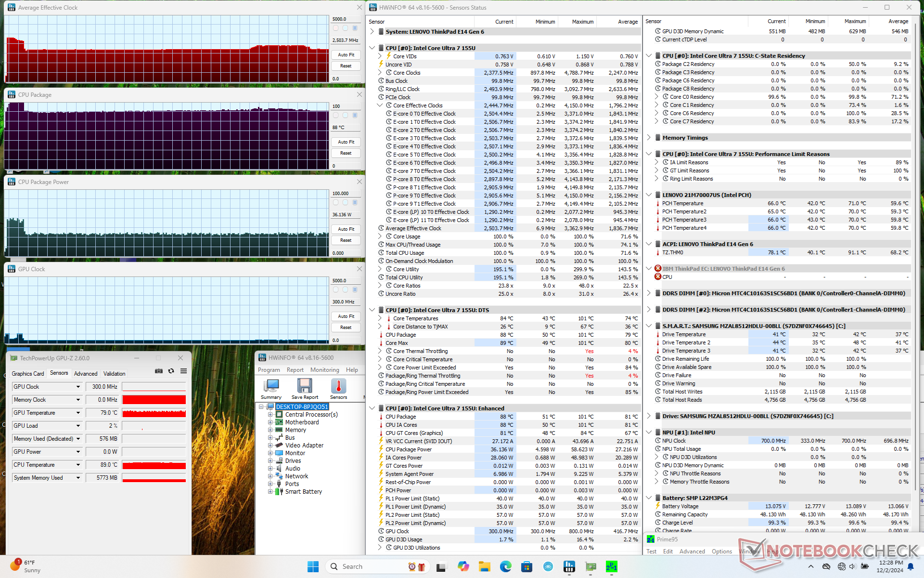The width and height of the screenshot is (924, 578).
Task: Switch to Advanced tab in GPU-Z
Action: coord(86,373)
